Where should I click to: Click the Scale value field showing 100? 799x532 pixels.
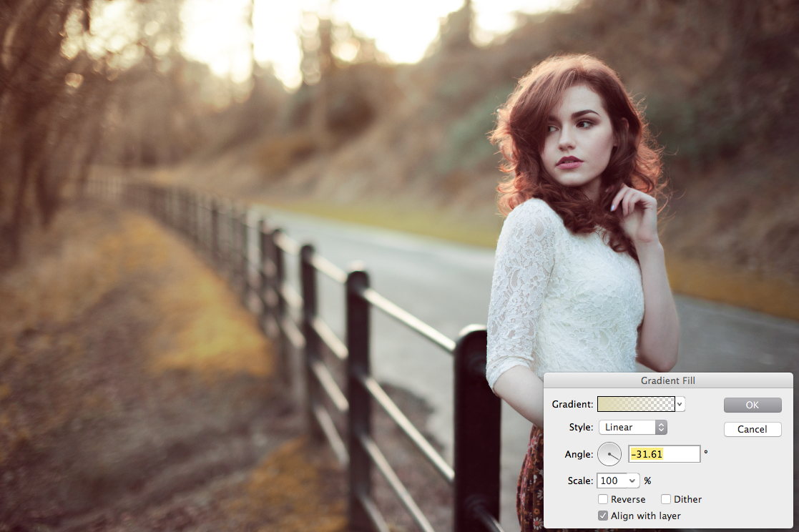pyautogui.click(x=612, y=481)
